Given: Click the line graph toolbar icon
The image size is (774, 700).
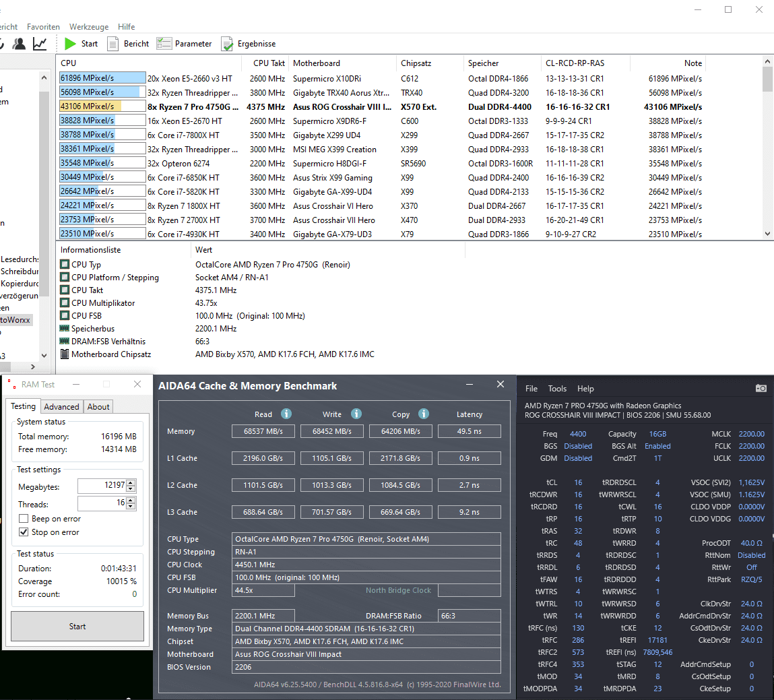Looking at the screenshot, I should pos(40,44).
